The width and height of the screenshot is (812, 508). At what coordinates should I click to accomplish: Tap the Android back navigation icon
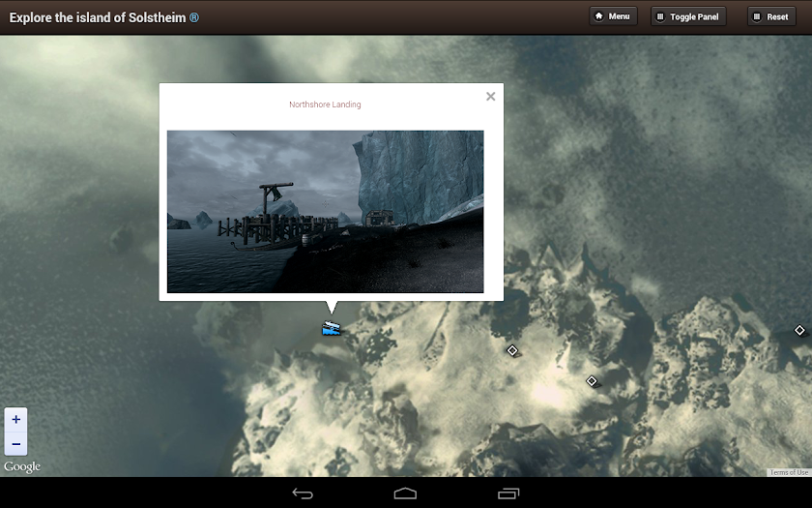click(303, 493)
